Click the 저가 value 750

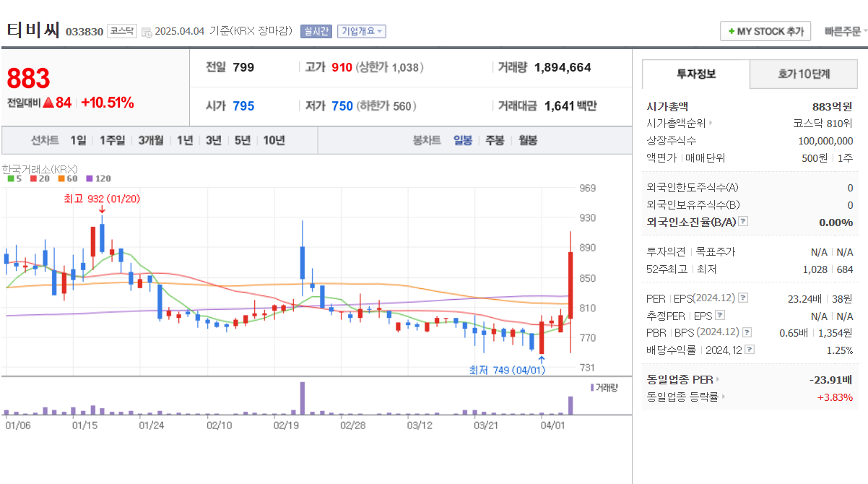[x=342, y=106]
